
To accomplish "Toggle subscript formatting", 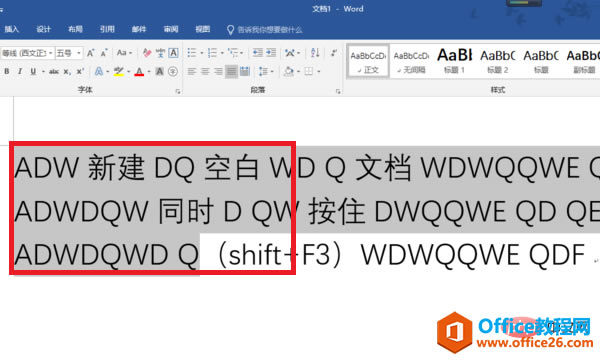I will (x=67, y=72).
